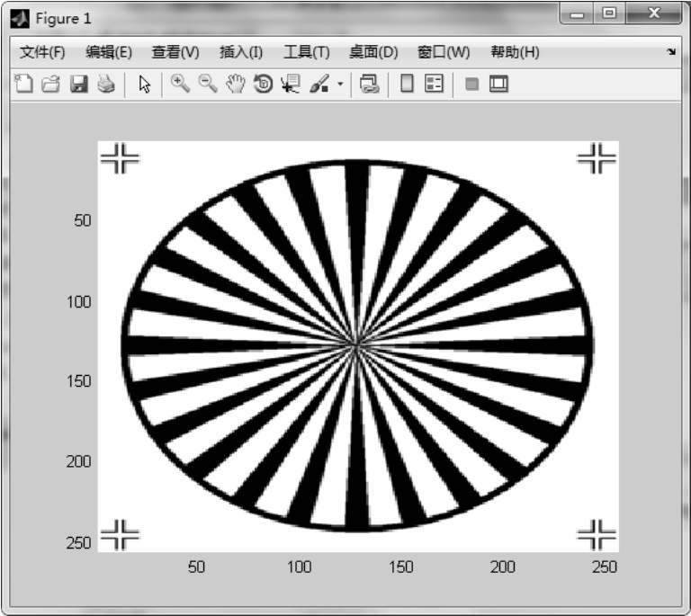Screen dimensions: 691x616
Task: Open the 插入(I) menu
Action: (241, 52)
